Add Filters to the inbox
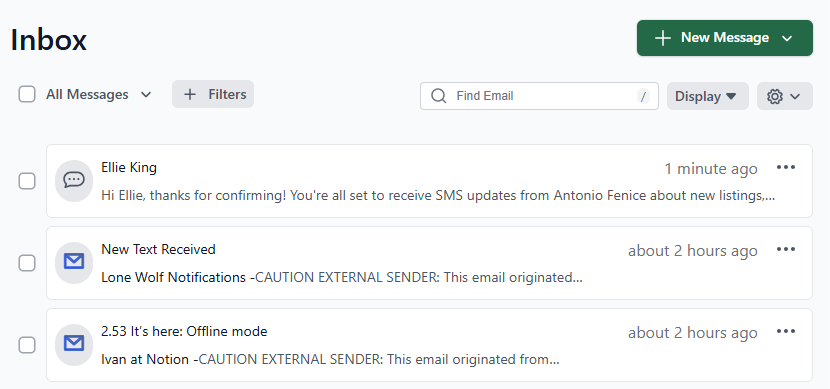The height and width of the screenshot is (389, 830). point(213,94)
